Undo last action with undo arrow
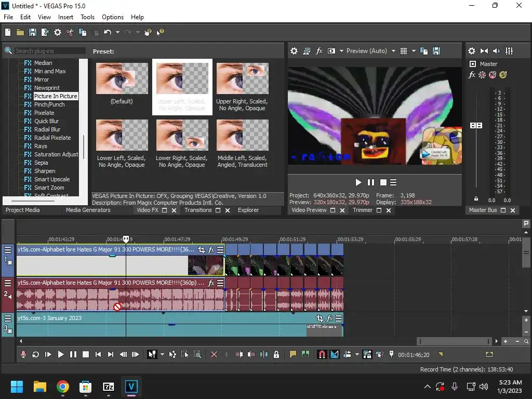This screenshot has height=399, width=532. coord(108,32)
